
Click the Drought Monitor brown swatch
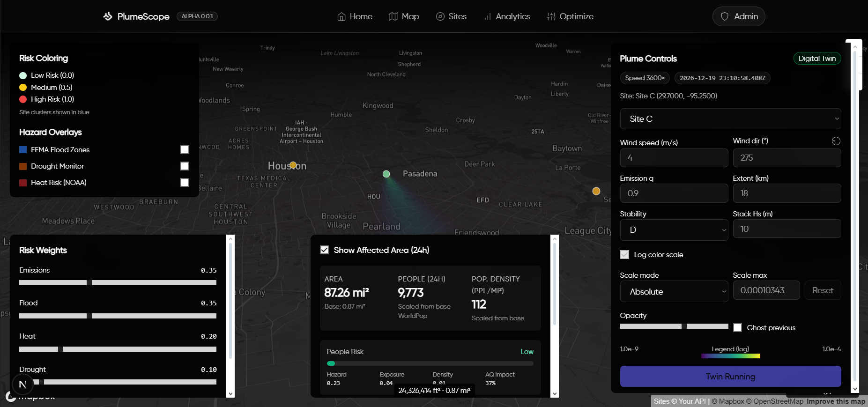23,166
